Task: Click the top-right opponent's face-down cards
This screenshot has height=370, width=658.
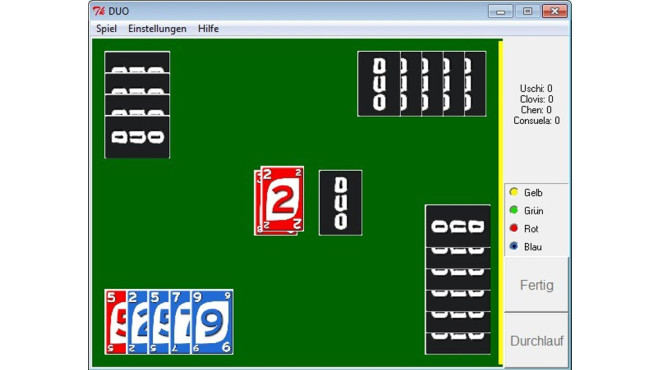Action: coord(422,84)
